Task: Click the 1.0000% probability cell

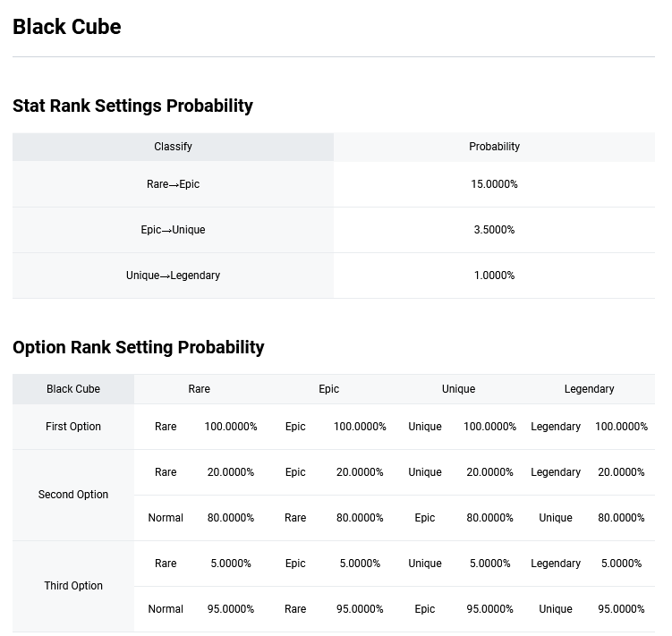Action: pos(494,276)
